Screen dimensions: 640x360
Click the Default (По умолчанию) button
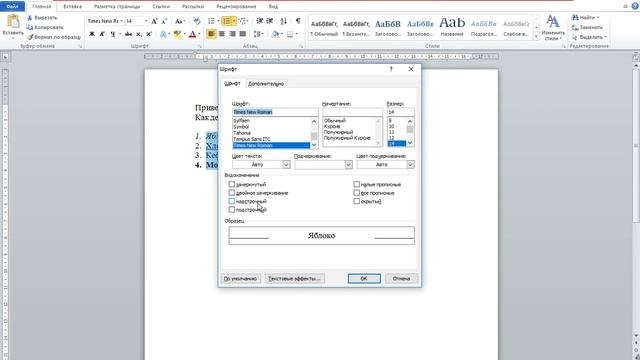click(x=240, y=278)
